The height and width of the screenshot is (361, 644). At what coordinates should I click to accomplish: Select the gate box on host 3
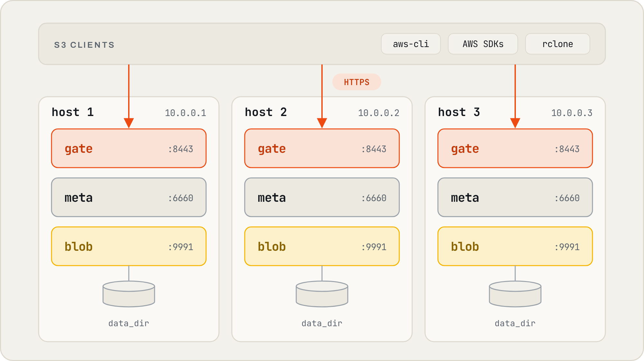515,148
